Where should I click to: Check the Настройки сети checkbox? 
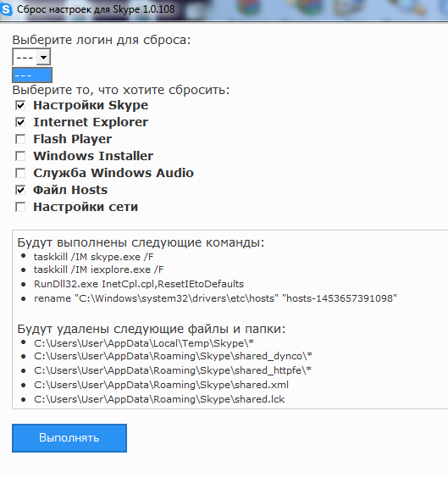pos(20,207)
